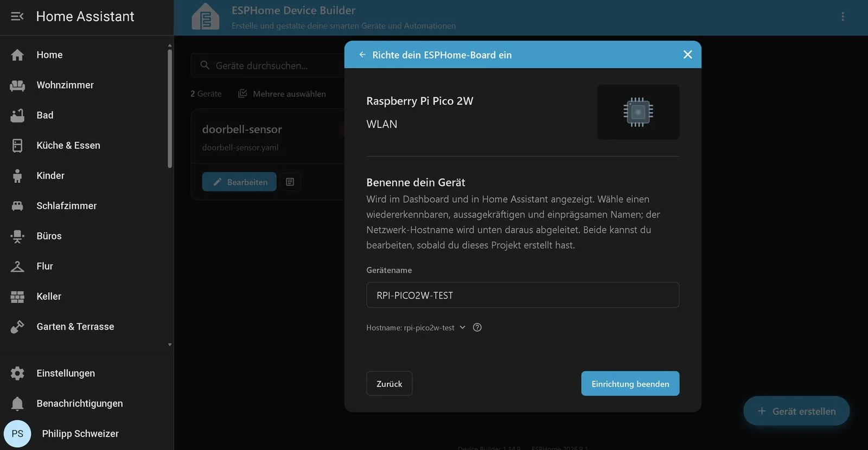Click the Gerätename input field
868x450 pixels.
523,295
